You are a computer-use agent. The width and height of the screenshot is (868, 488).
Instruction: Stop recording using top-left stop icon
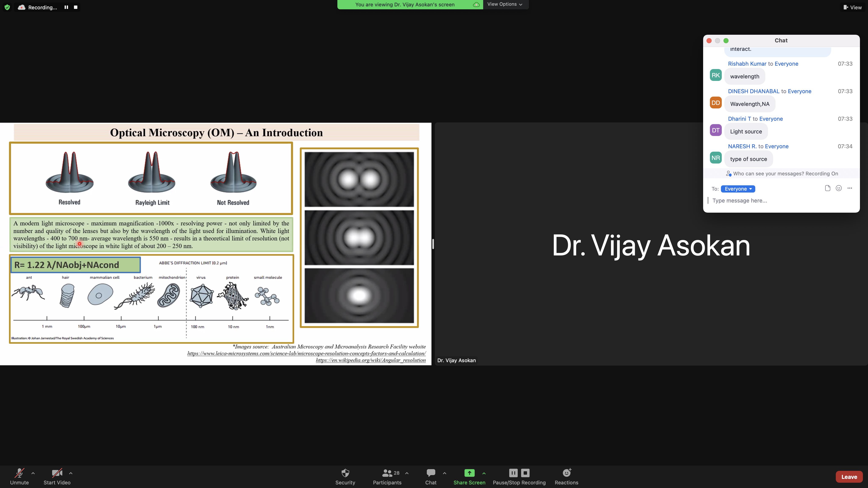[75, 7]
